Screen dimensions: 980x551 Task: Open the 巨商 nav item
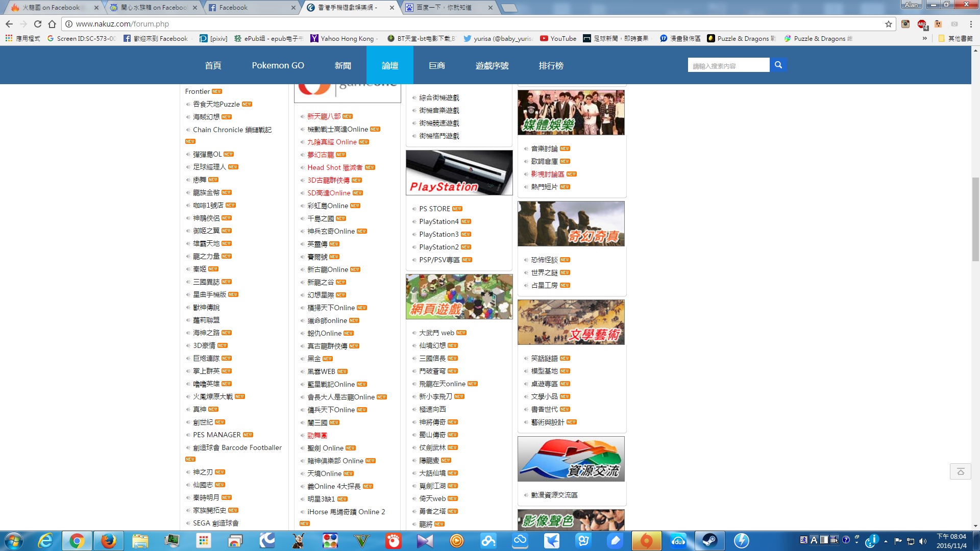click(437, 65)
